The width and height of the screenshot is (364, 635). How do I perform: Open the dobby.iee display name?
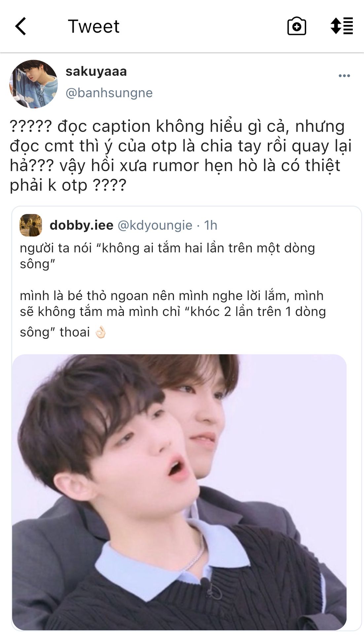click(82, 225)
